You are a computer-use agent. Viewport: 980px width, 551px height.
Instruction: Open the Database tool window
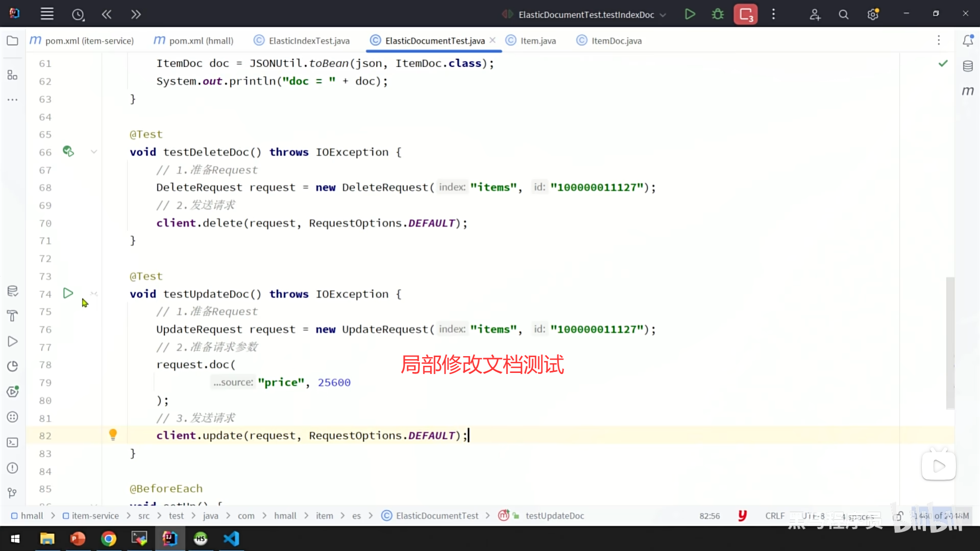pyautogui.click(x=968, y=66)
